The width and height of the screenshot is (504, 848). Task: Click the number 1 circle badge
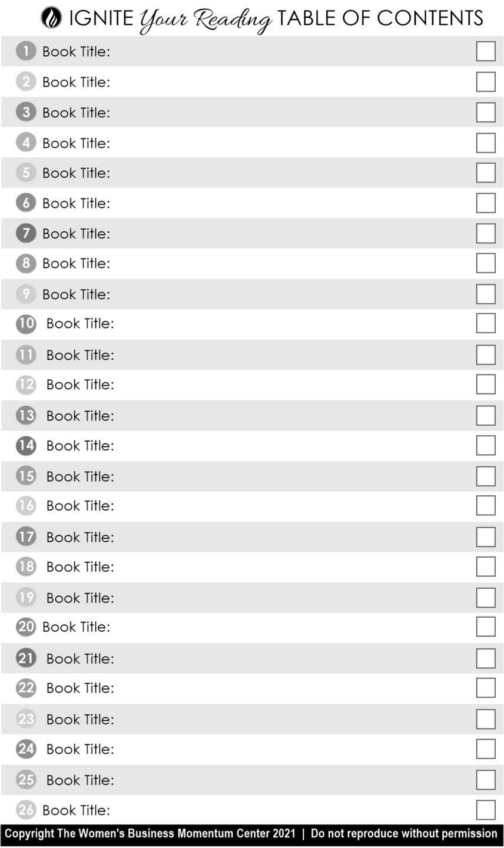point(25,51)
